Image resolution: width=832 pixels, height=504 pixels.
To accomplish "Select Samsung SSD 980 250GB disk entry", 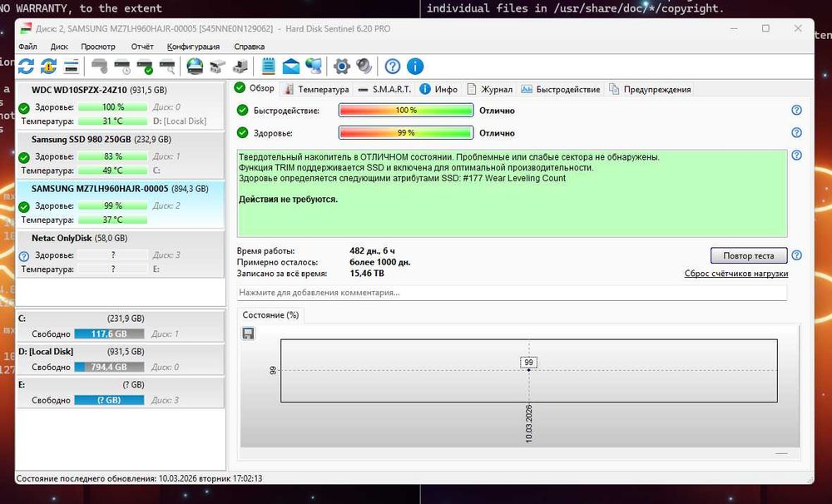I will pos(121,155).
